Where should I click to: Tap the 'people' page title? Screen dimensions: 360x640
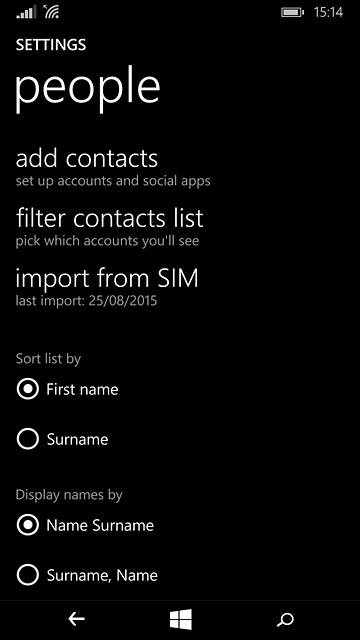pyautogui.click(x=88, y=88)
